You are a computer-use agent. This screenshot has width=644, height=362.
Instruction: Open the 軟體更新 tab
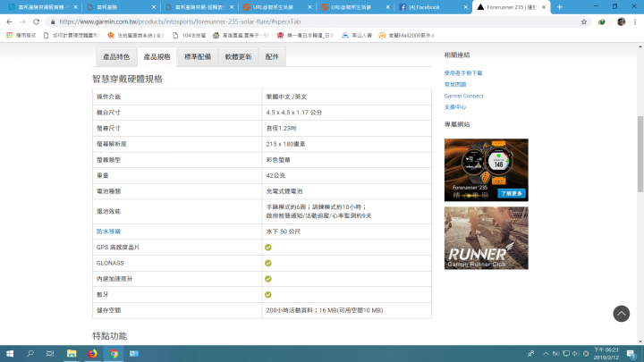tap(238, 56)
